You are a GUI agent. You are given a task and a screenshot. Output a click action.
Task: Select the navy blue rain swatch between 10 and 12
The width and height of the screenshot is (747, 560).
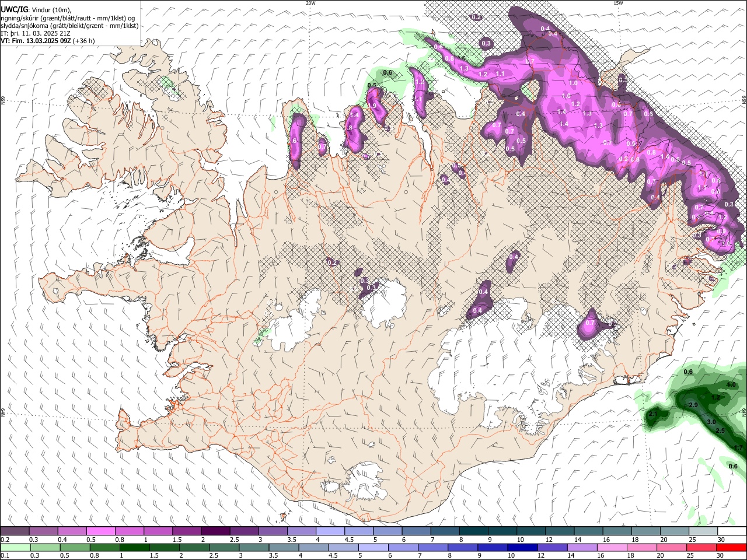pos(522,547)
